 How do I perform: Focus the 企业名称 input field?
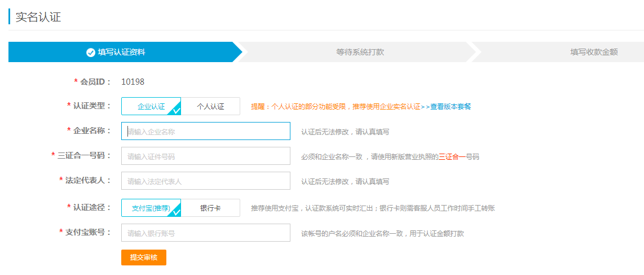[206, 132]
